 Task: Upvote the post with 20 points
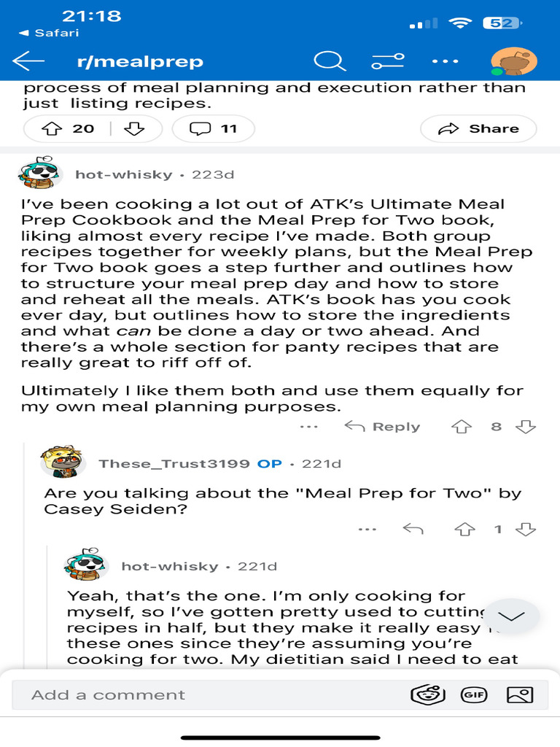51,129
